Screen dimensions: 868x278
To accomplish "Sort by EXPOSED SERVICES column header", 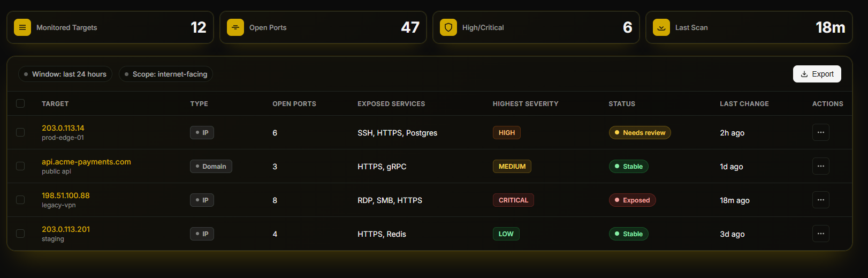I will pyautogui.click(x=391, y=103).
